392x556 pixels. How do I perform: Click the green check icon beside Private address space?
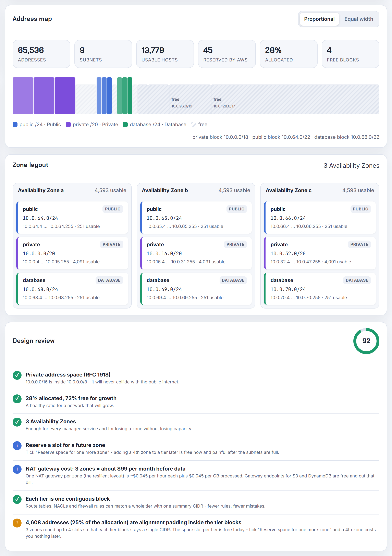17,375
